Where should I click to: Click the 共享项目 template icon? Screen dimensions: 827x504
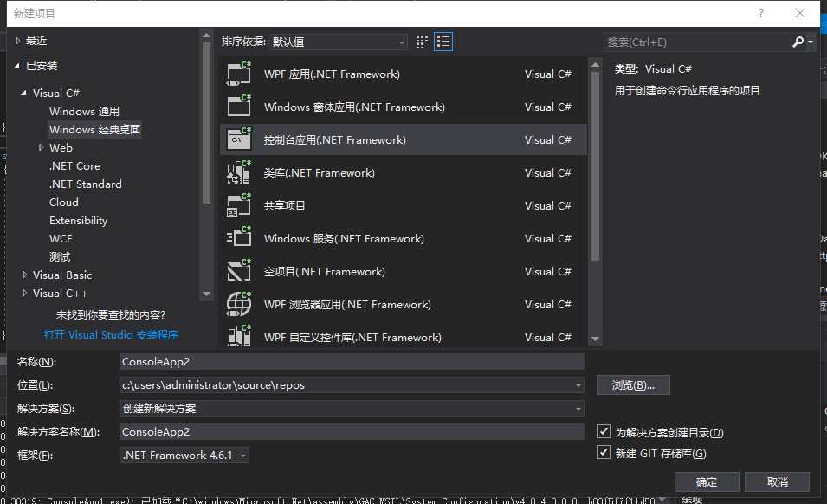pos(239,205)
